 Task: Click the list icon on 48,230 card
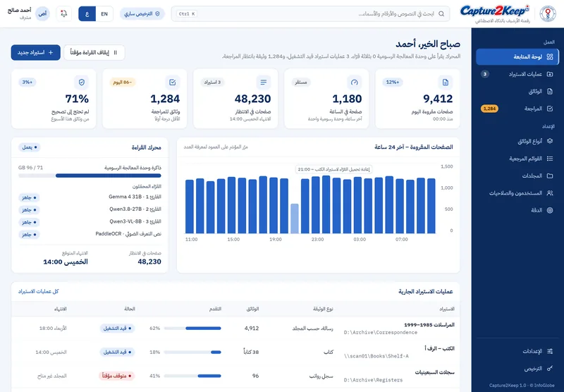click(264, 82)
